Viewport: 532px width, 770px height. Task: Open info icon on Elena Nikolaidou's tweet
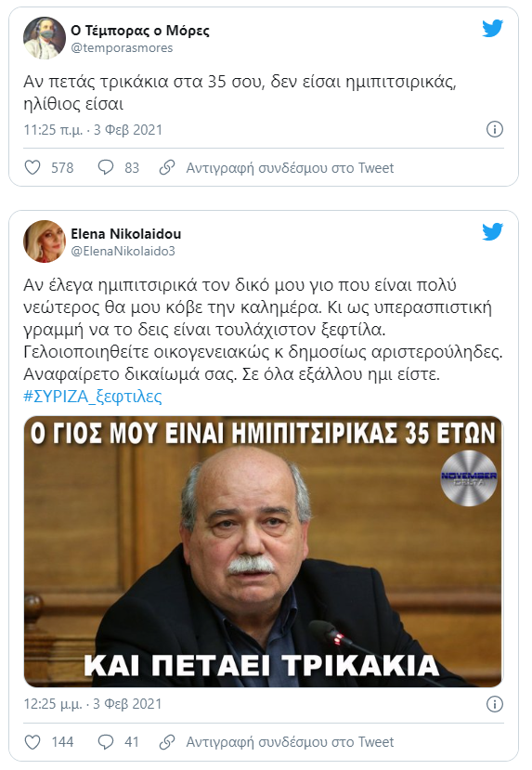tap(495, 704)
